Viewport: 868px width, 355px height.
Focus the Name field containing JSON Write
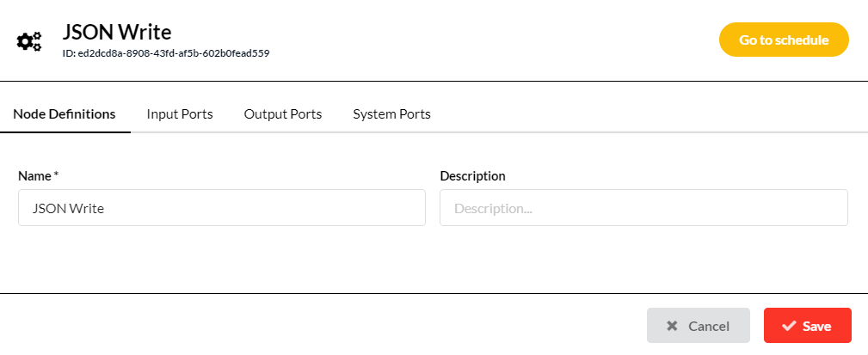pos(222,208)
